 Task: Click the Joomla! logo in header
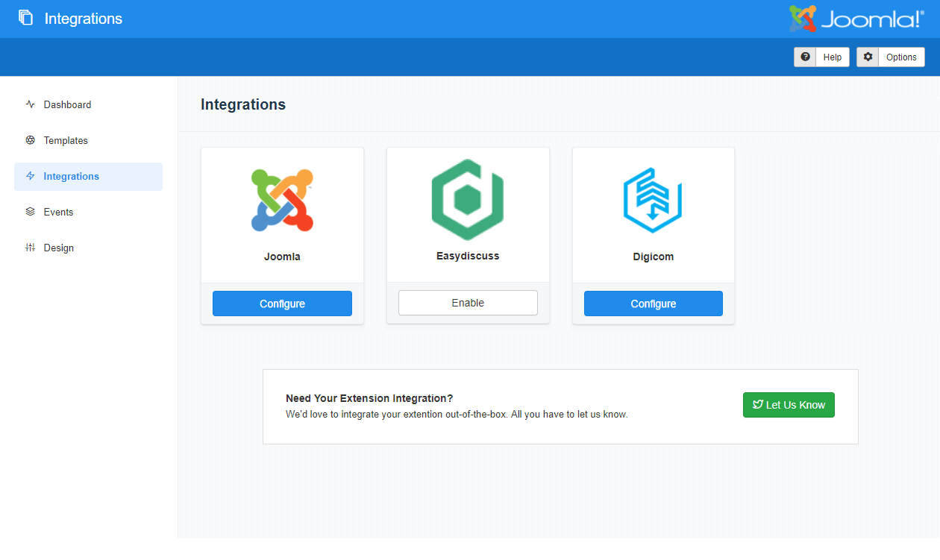click(856, 19)
